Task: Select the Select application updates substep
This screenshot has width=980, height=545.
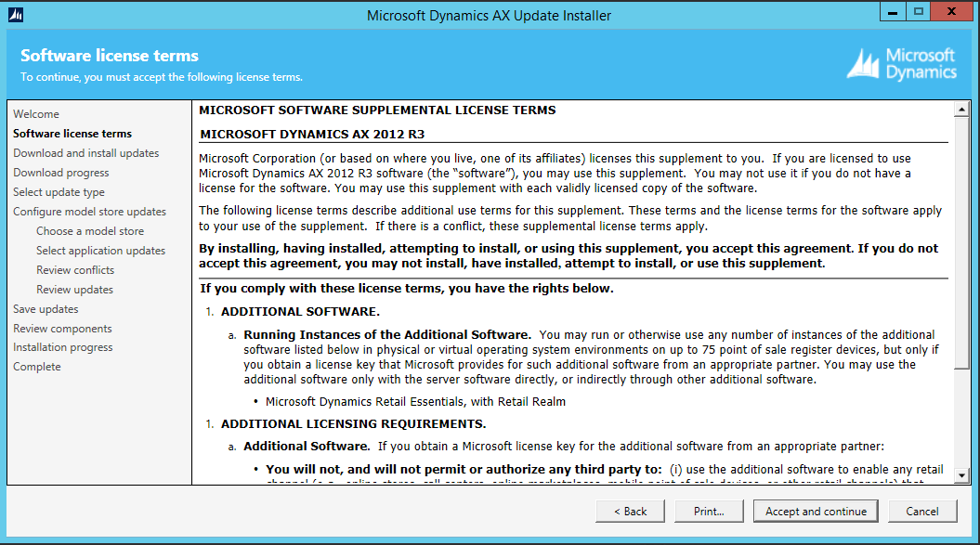Action: coord(100,250)
